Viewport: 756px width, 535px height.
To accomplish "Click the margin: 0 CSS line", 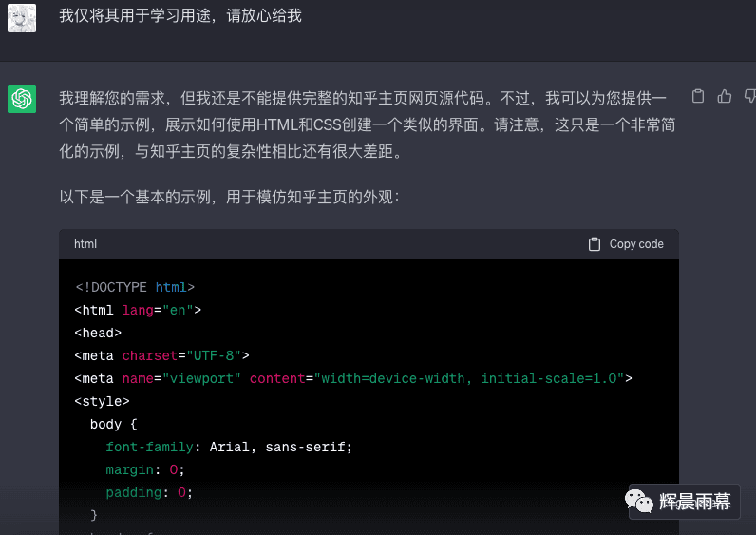I will [145, 469].
